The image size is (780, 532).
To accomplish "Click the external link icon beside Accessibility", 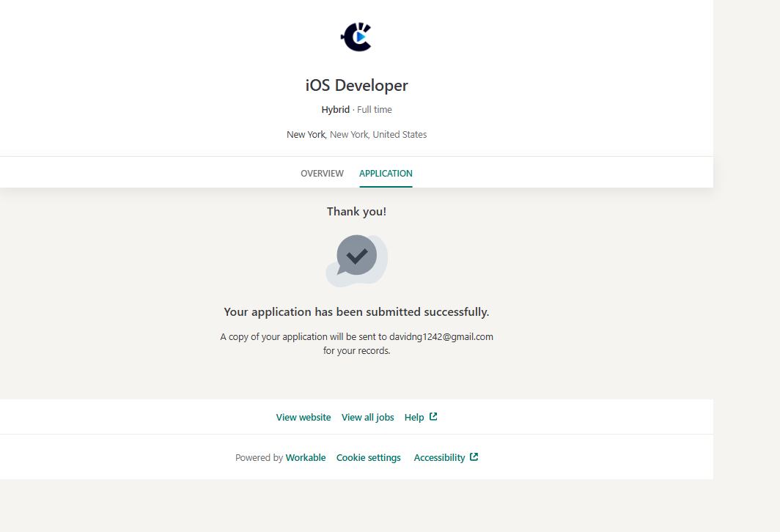I will 474,457.
